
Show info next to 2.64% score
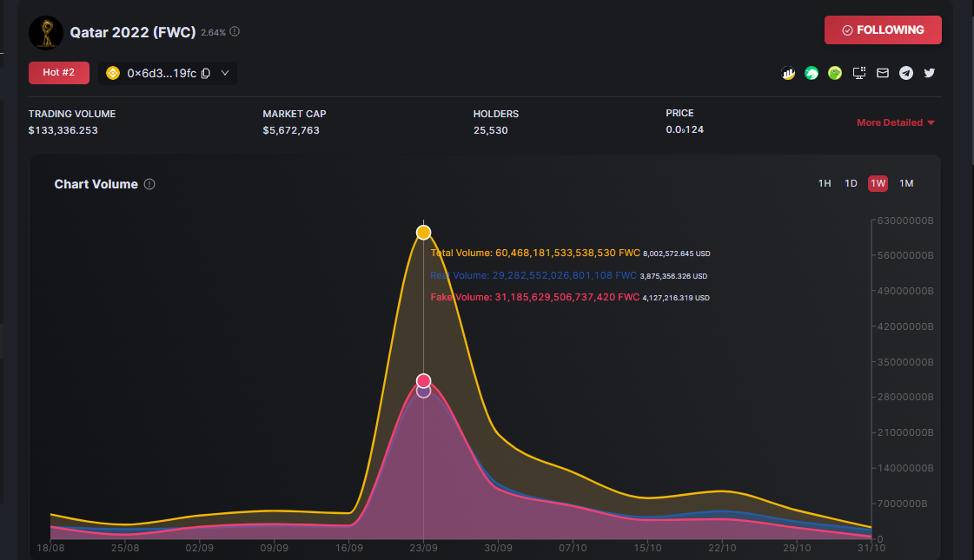(x=235, y=31)
